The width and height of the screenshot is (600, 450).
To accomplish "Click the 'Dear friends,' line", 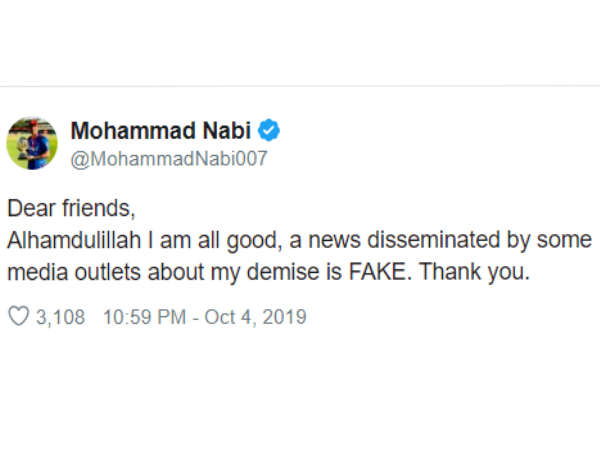I will pyautogui.click(x=70, y=211).
